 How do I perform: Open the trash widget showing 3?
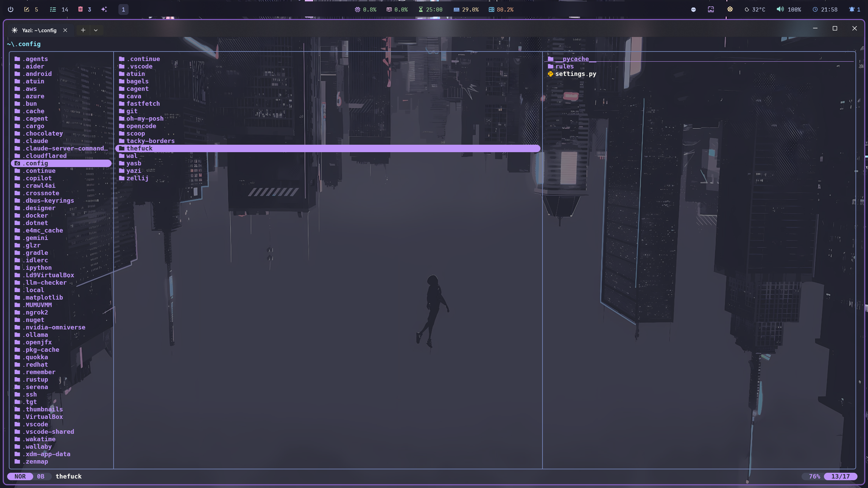[85, 9]
